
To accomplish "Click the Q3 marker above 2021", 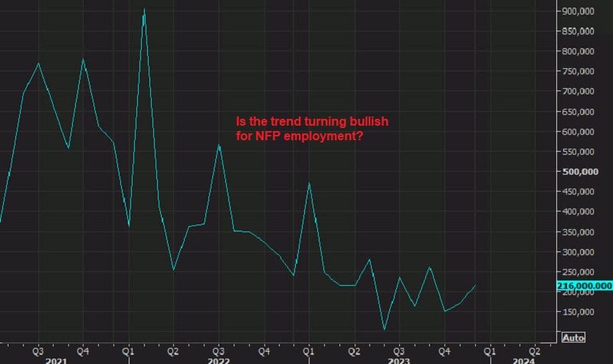I will (38, 349).
